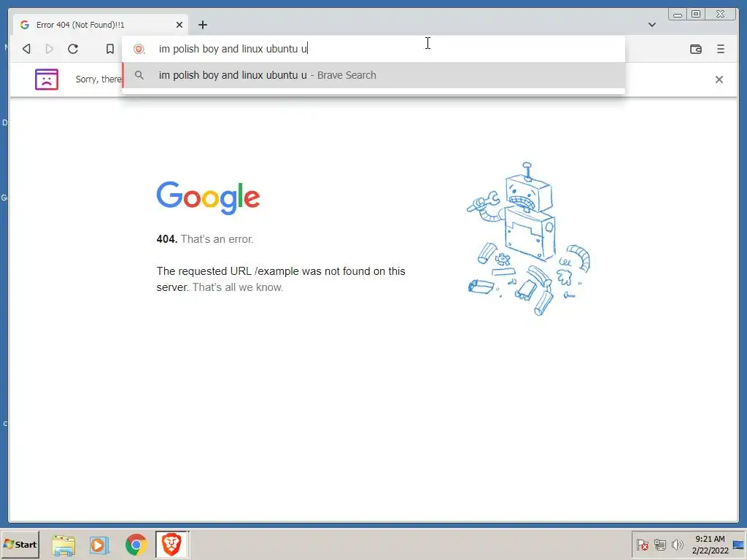The height and width of the screenshot is (560, 747).
Task: Click the forward navigation arrow
Action: (49, 49)
